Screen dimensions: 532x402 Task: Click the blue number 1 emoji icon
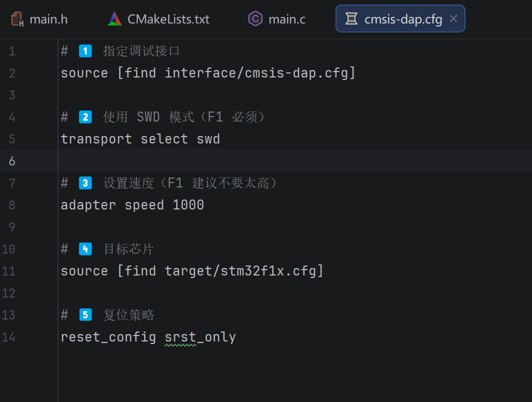(x=85, y=51)
